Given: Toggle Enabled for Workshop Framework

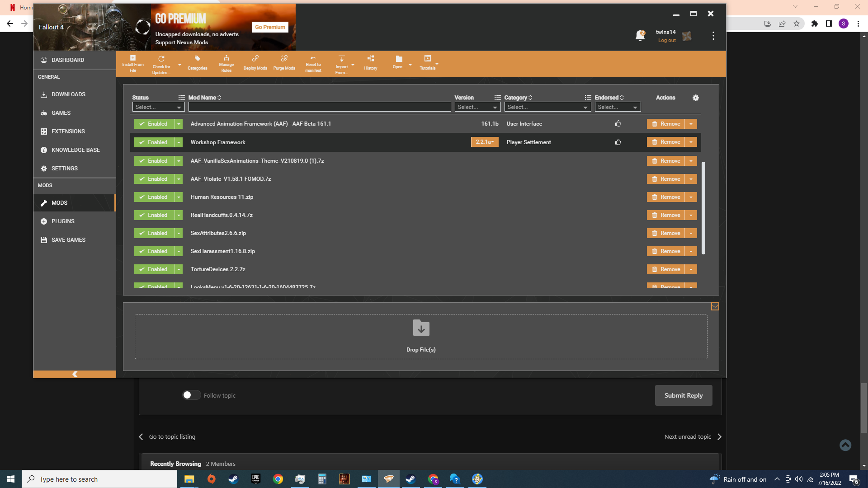Looking at the screenshot, I should 154,142.
